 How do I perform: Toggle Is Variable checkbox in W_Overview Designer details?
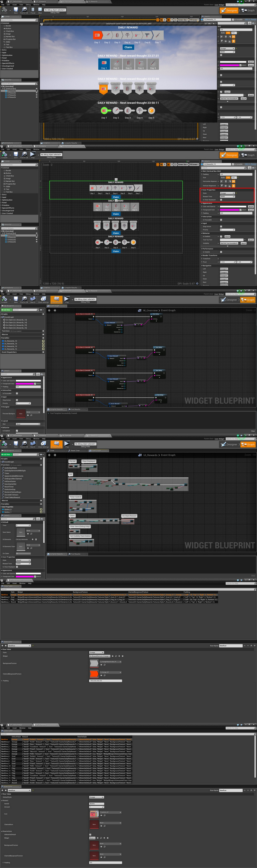[233, 164]
